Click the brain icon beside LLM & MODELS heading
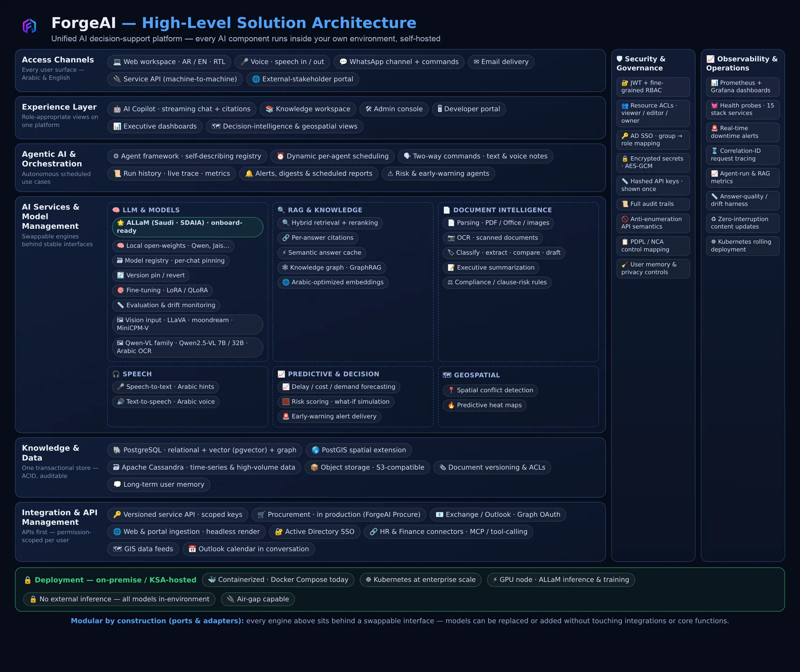 [116, 210]
